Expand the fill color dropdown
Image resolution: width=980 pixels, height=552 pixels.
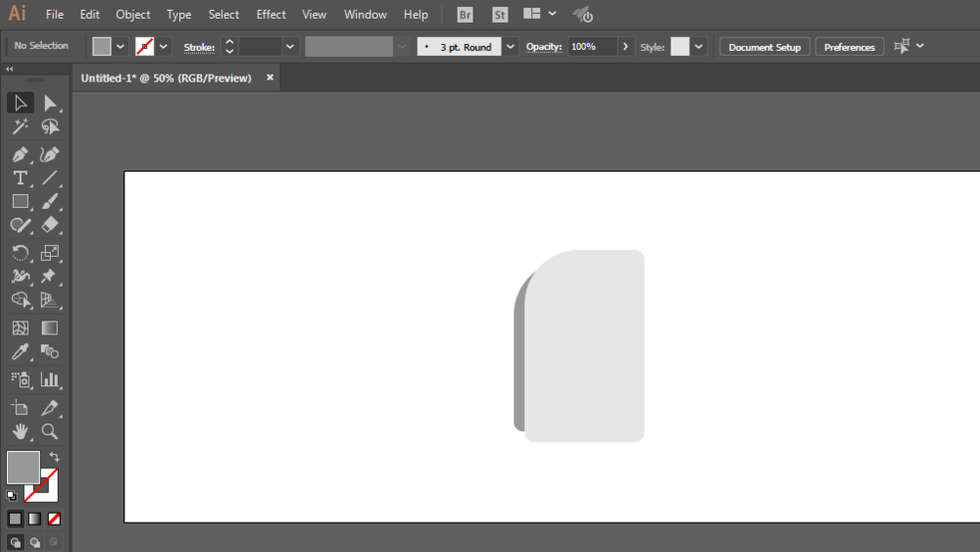[x=120, y=46]
